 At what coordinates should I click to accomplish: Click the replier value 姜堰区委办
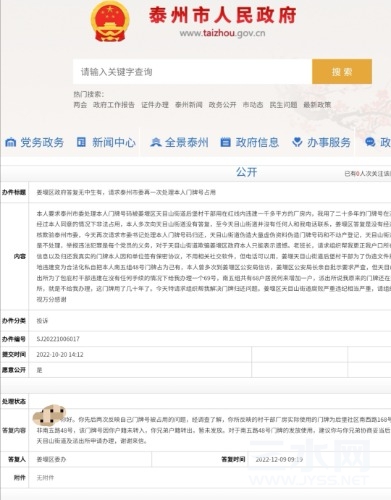click(51, 460)
